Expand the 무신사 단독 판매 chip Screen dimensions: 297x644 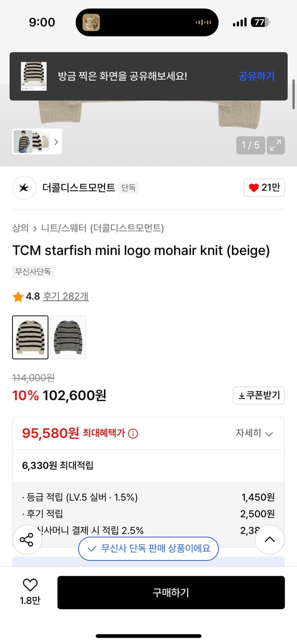(x=148, y=549)
